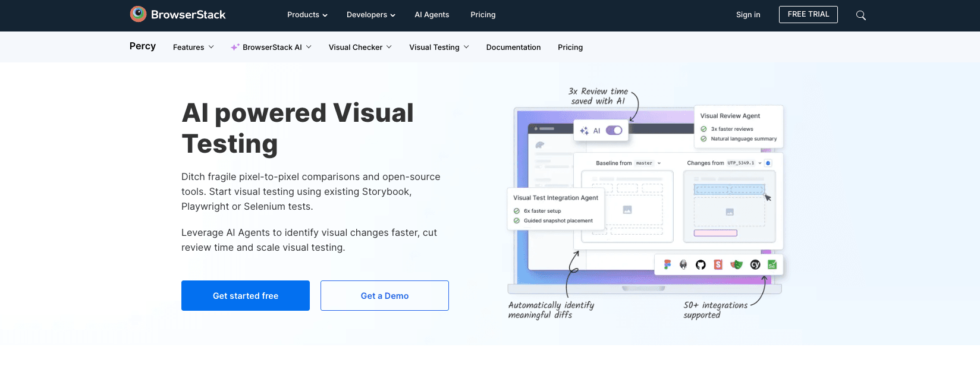Click the pink highlighted bar in the Changes panel
980x366 pixels.
715,233
